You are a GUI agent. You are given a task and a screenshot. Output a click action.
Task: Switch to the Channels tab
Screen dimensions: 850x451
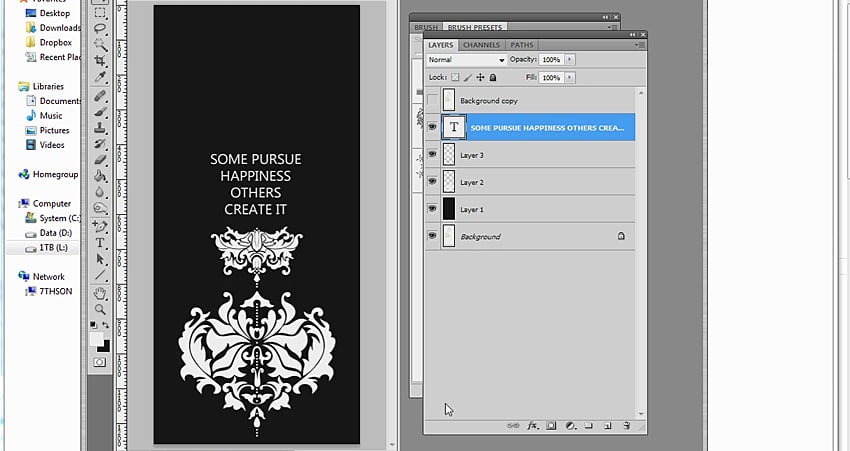tap(481, 45)
